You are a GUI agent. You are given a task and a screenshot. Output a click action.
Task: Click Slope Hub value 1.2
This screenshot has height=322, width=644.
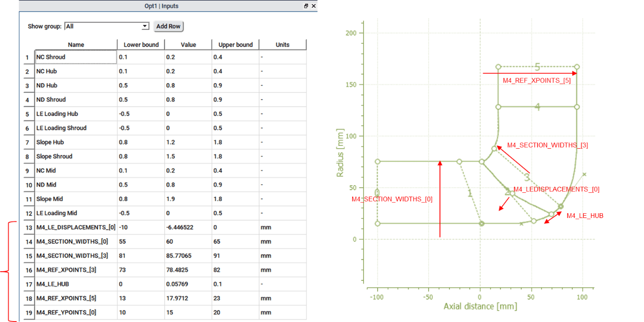(x=188, y=142)
